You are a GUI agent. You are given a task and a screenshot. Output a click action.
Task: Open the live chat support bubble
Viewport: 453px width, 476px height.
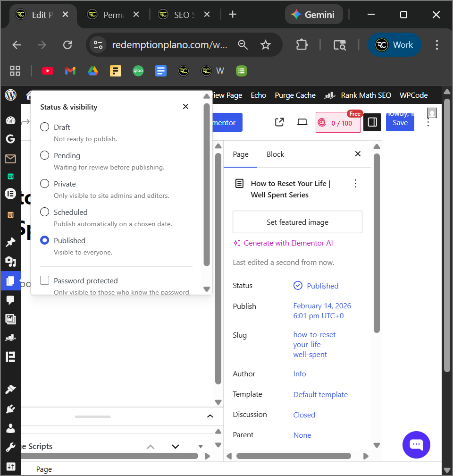point(416,445)
